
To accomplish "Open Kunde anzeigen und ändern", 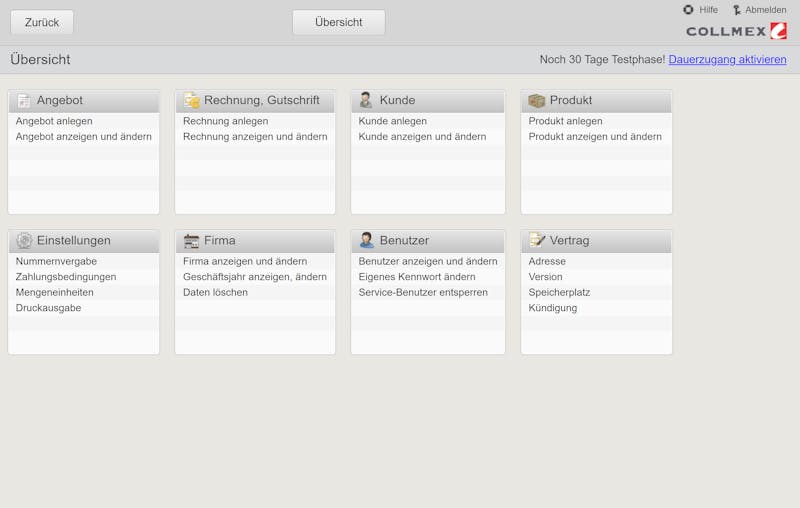I will click(x=422, y=137).
